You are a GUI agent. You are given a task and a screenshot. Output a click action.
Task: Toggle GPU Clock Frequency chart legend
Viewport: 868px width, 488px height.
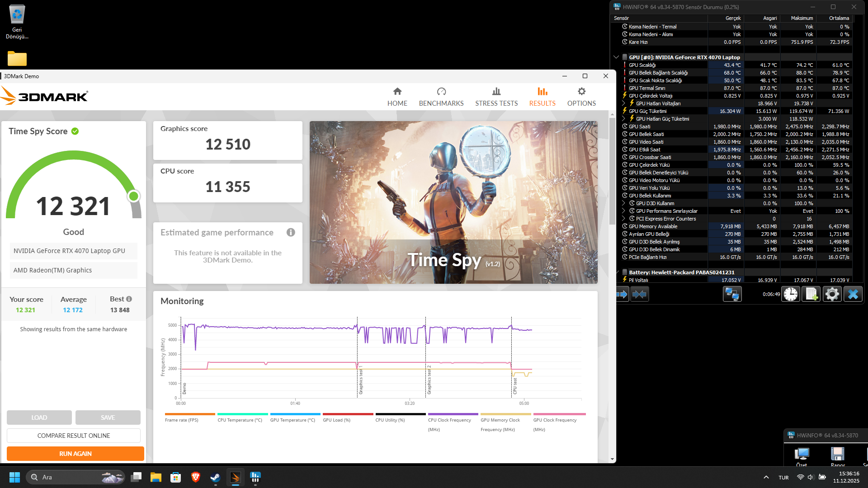[559, 422]
